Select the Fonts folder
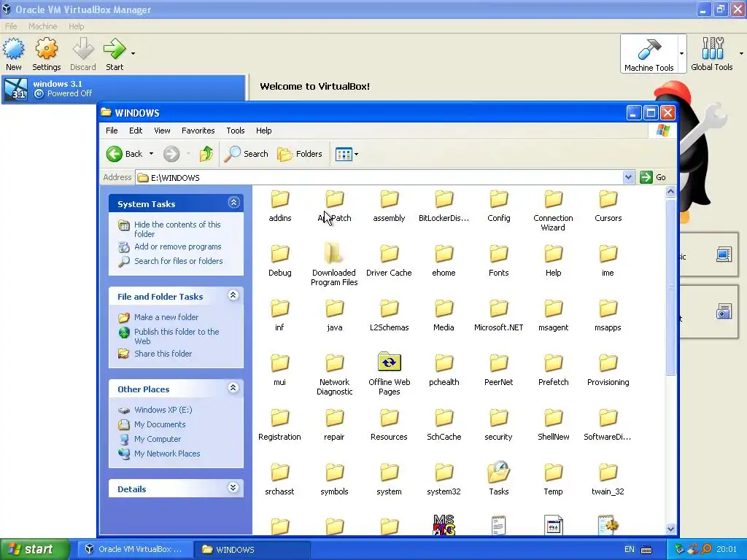The width and height of the screenshot is (747, 560). pyautogui.click(x=498, y=261)
